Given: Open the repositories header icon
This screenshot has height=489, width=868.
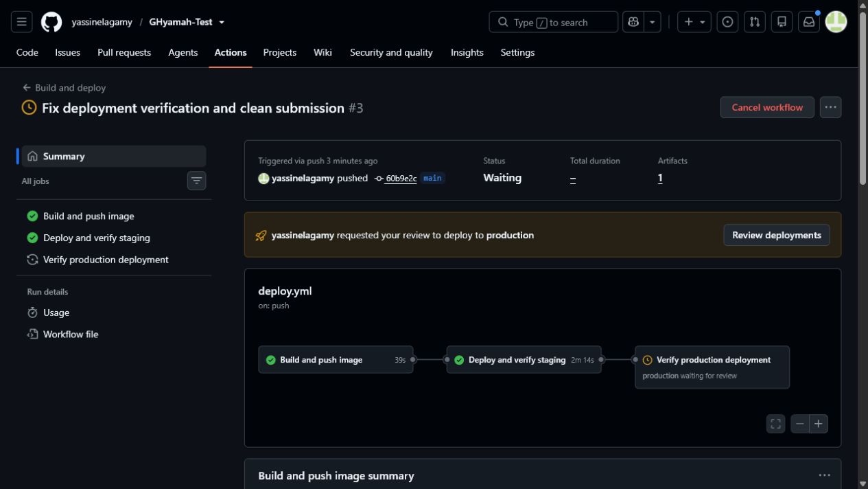Looking at the screenshot, I should pyautogui.click(x=782, y=22).
